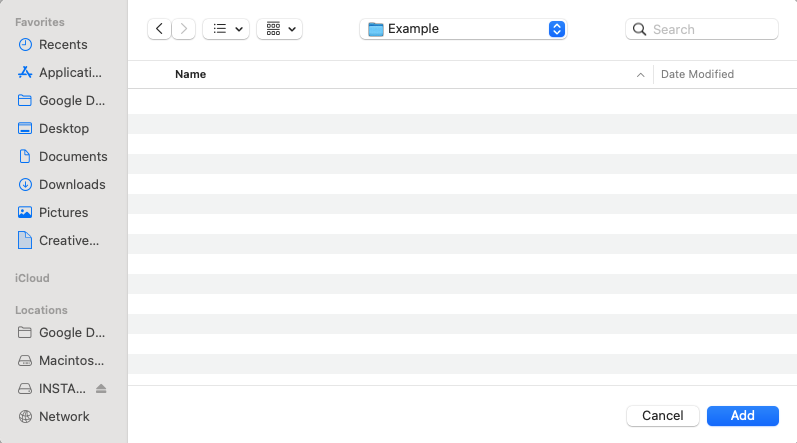The height and width of the screenshot is (443, 797).
Task: Open the list view options dropdown
Action: coord(226,29)
